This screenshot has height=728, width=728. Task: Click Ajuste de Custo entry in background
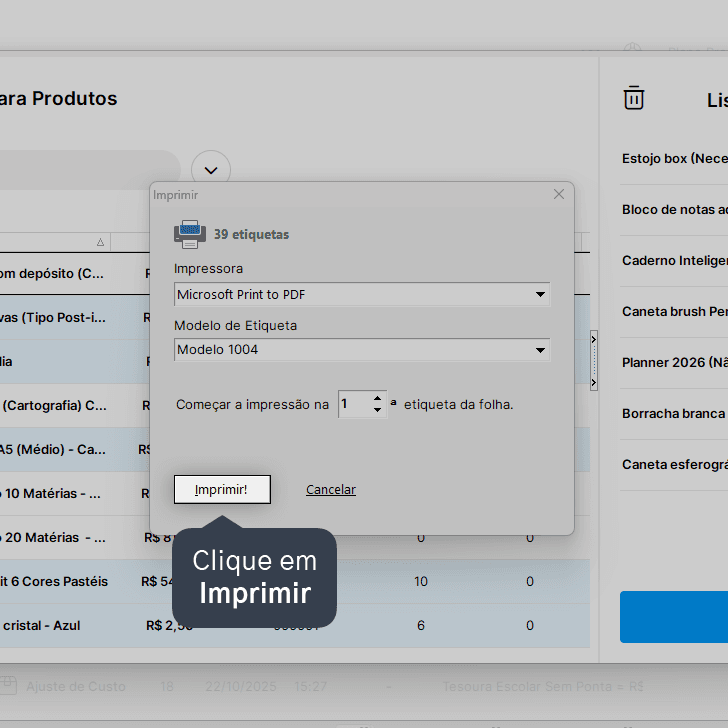point(76,687)
